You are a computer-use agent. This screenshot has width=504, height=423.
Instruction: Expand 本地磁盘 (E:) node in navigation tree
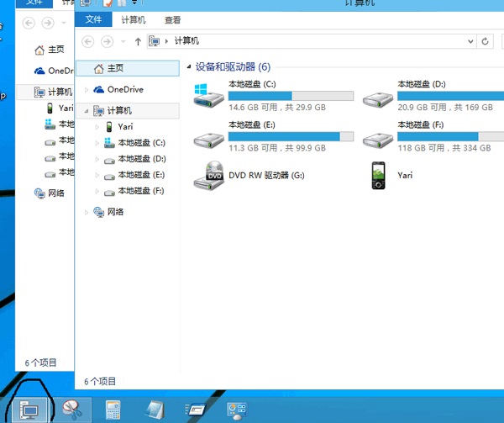(97, 175)
